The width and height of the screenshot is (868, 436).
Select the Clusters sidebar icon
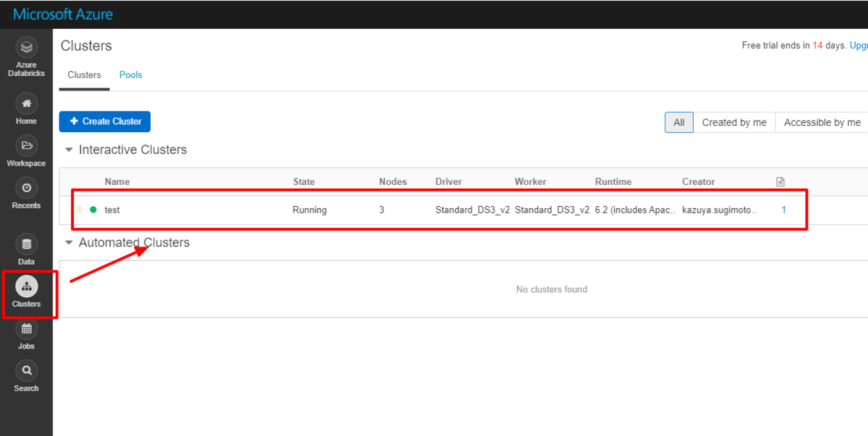coord(27,286)
